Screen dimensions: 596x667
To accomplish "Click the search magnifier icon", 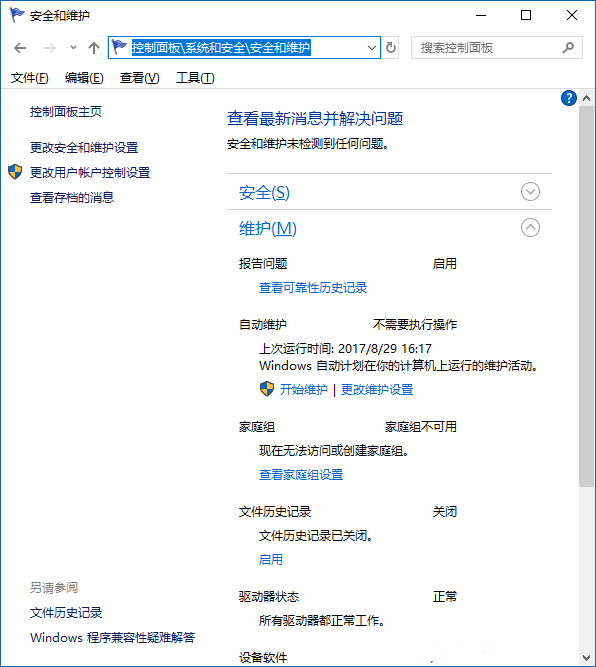I will click(568, 48).
